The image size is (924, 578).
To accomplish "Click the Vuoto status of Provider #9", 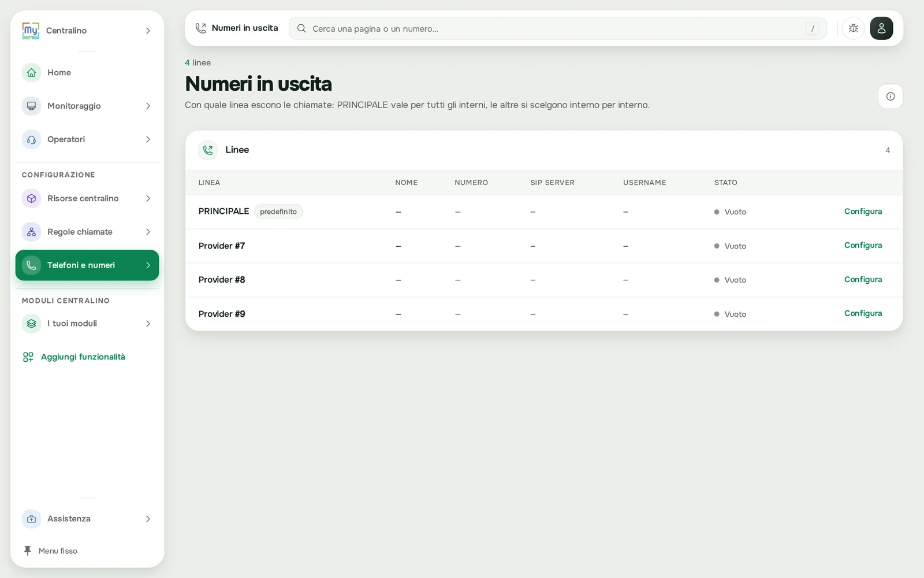I will pos(731,314).
